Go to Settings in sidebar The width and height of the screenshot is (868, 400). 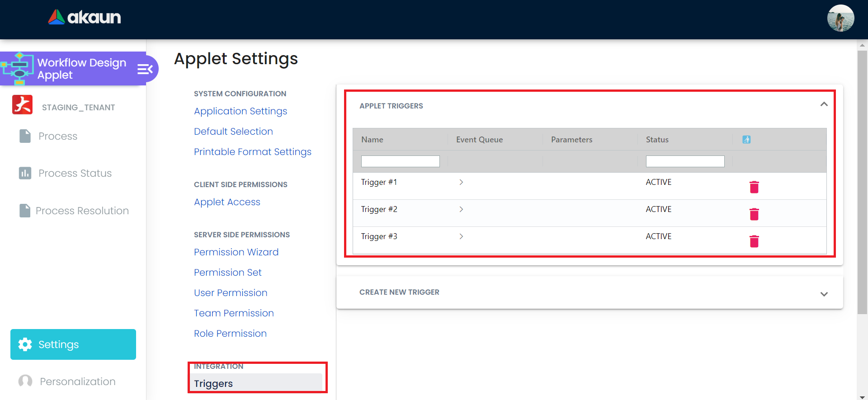pyautogui.click(x=73, y=344)
